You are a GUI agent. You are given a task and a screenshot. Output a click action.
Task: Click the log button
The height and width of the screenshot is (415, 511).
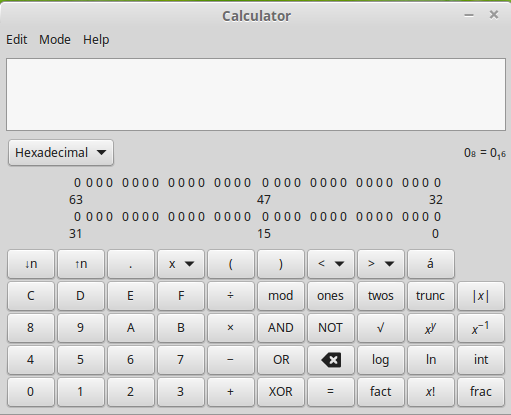(x=381, y=360)
